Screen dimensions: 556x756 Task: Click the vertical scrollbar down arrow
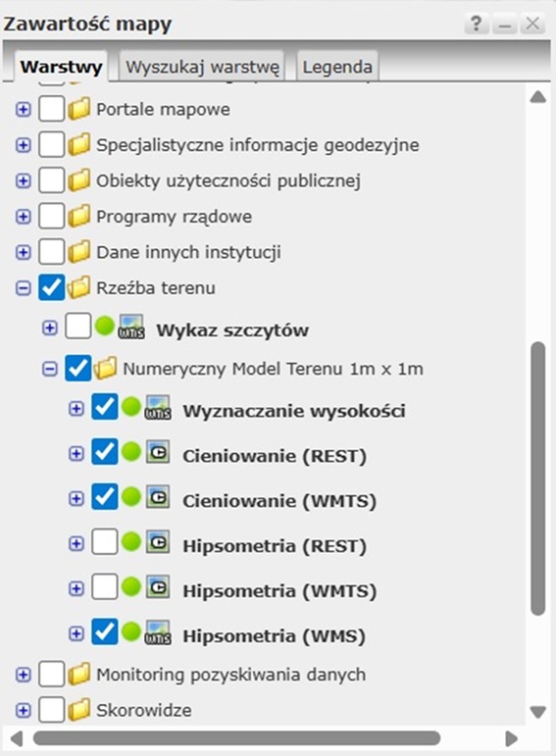(537, 712)
